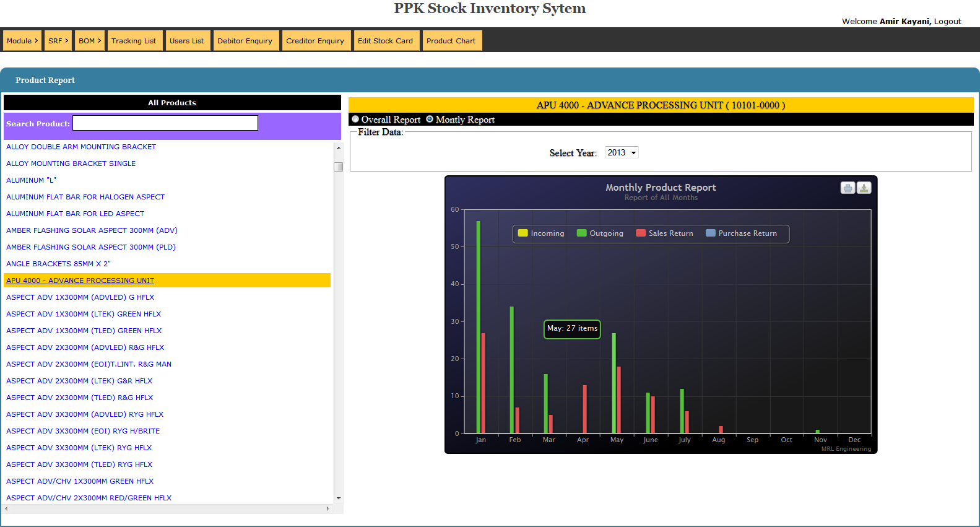This screenshot has height=527, width=980.
Task: Click the print chart icon
Action: click(848, 188)
